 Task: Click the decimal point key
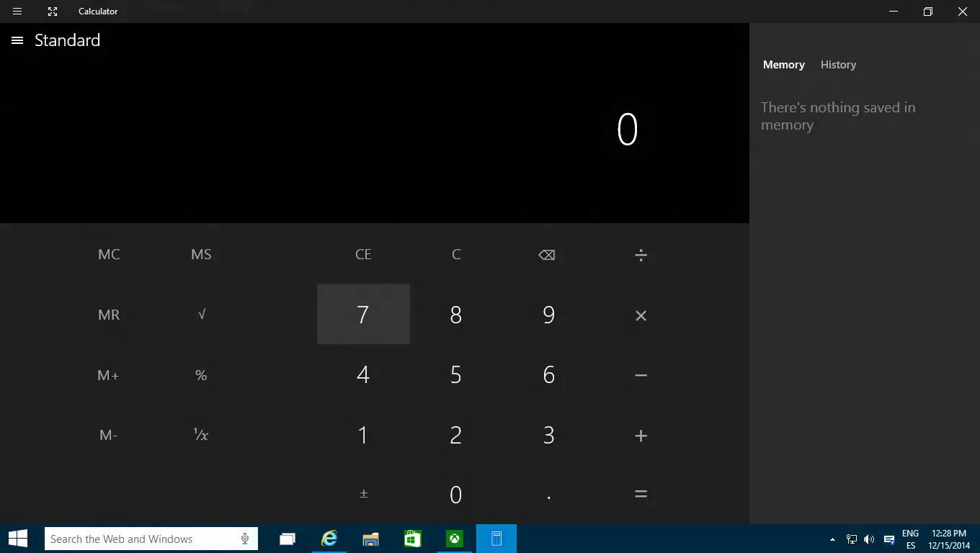(x=548, y=494)
